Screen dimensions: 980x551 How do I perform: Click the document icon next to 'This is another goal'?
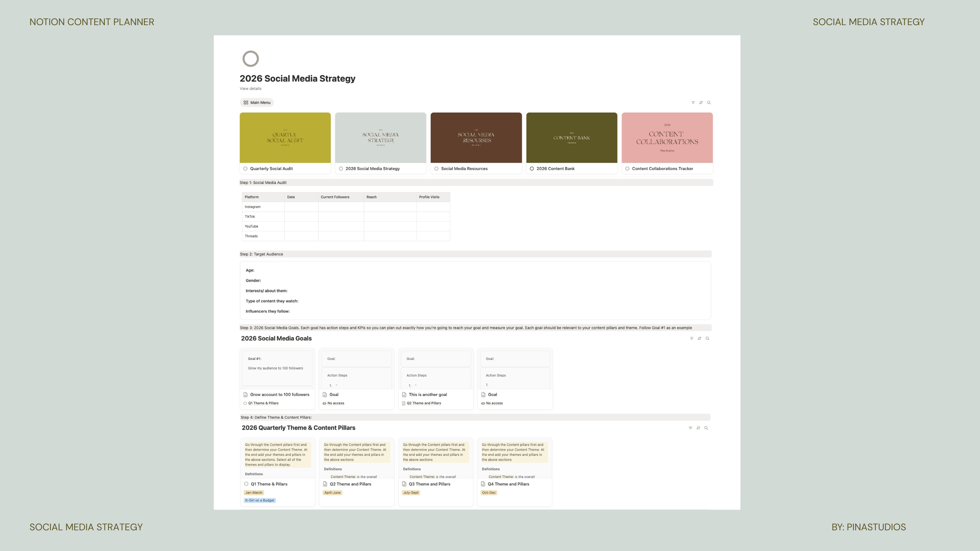(x=404, y=395)
